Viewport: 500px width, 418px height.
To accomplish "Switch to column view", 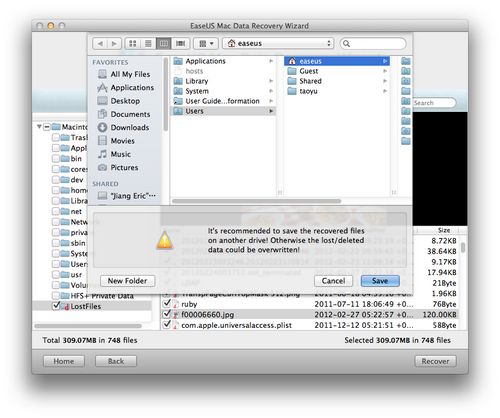I will [163, 43].
